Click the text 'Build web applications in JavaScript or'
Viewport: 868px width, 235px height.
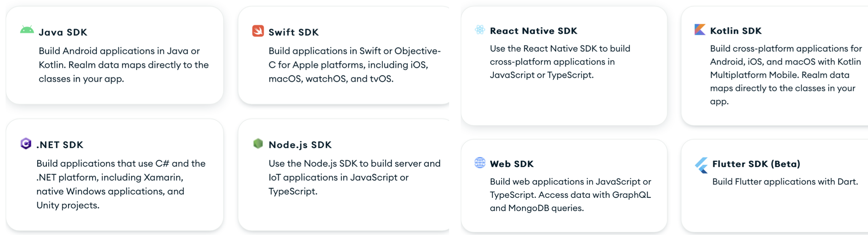(x=571, y=182)
